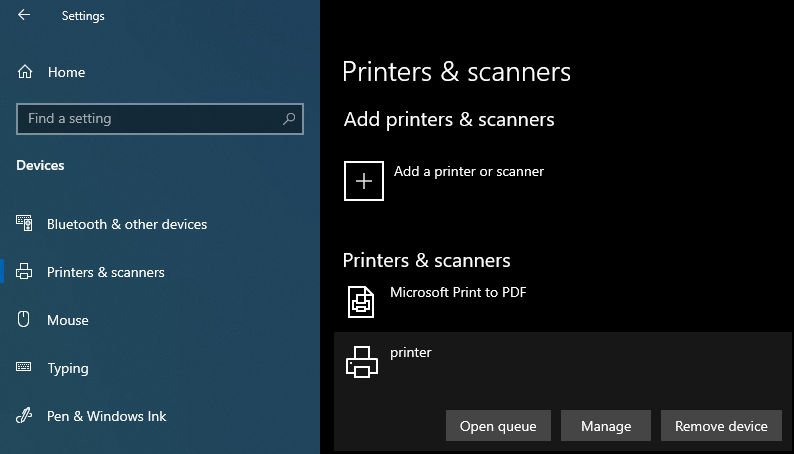
Task: Click the Microsoft Print to PDF icon
Action: pyautogui.click(x=361, y=302)
